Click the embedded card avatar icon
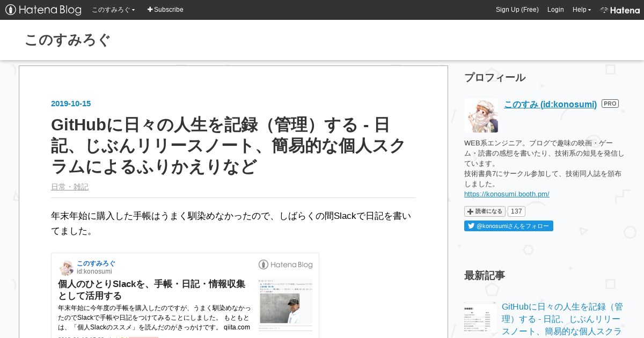The height and width of the screenshot is (338, 644). click(67, 268)
